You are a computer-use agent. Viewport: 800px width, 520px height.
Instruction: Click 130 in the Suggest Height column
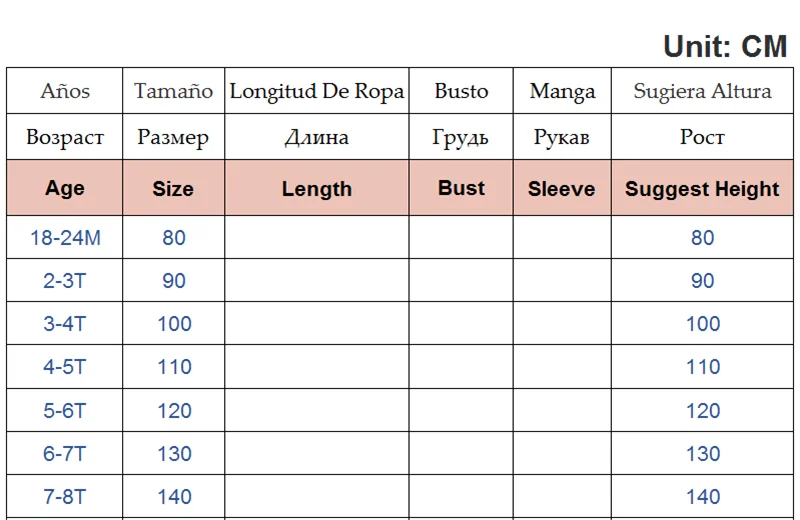(x=703, y=454)
